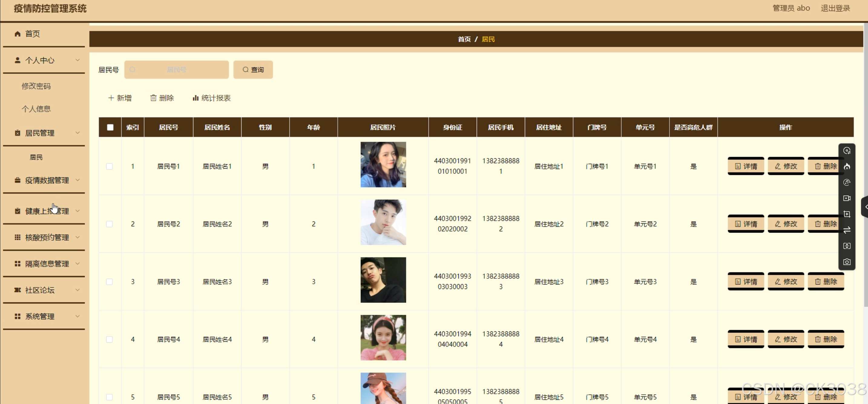Click the camera screenshot icon in floating toolbar
Image resolution: width=868 pixels, height=404 pixels.
(847, 262)
